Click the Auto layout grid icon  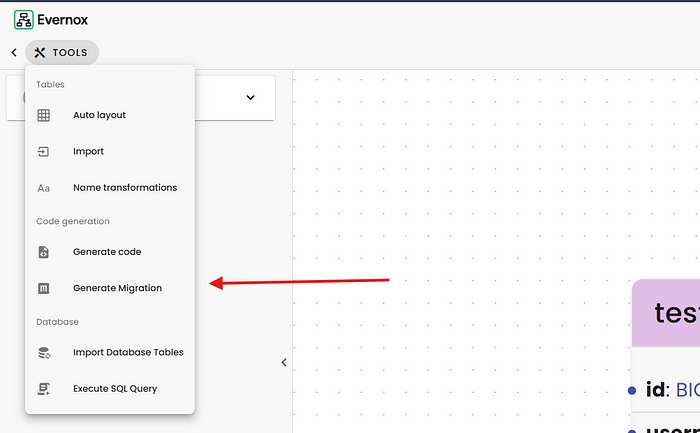43,115
